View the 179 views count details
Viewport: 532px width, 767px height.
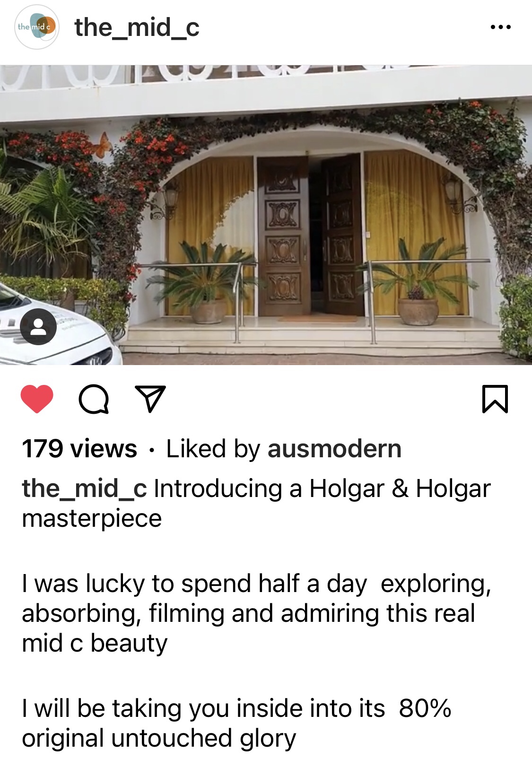pyautogui.click(x=79, y=449)
